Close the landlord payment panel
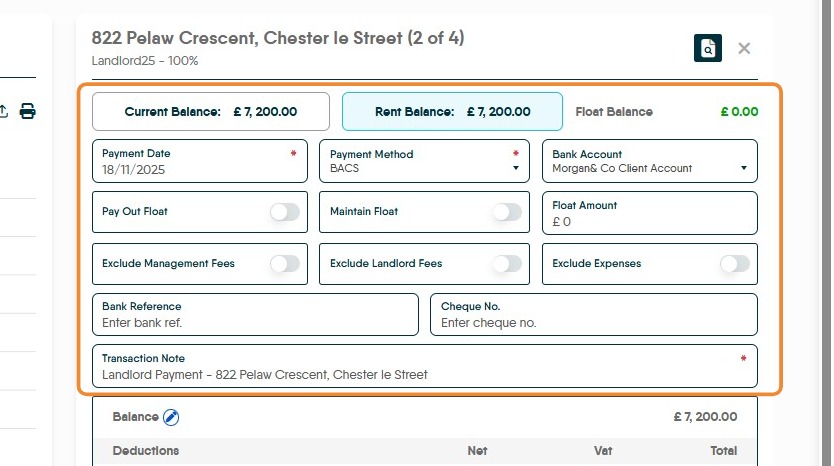The image size is (834, 466). (x=744, y=48)
